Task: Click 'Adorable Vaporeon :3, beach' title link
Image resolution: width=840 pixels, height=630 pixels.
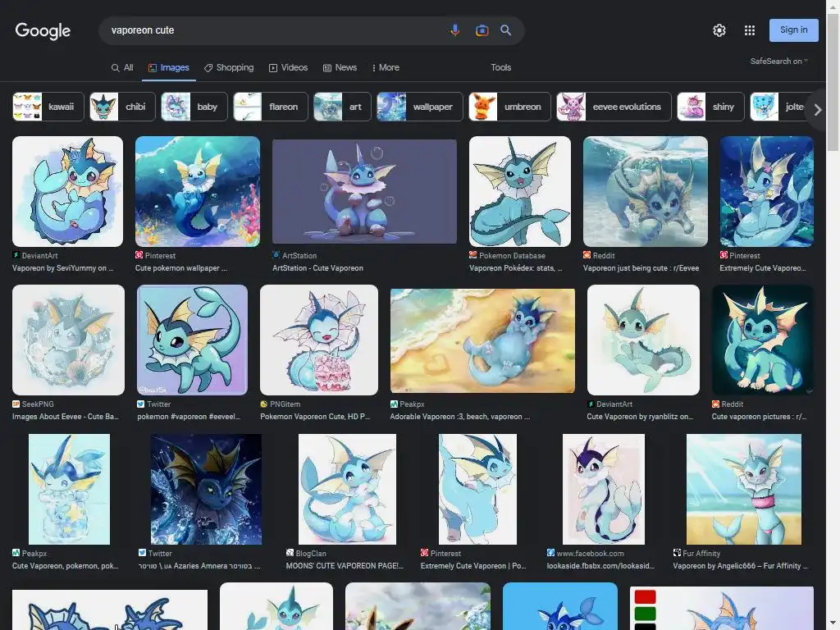Action: coord(459,416)
